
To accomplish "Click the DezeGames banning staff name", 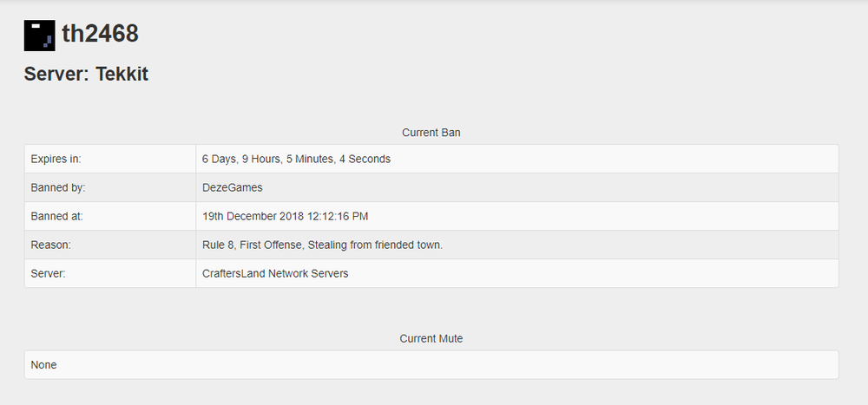I will click(x=232, y=187).
